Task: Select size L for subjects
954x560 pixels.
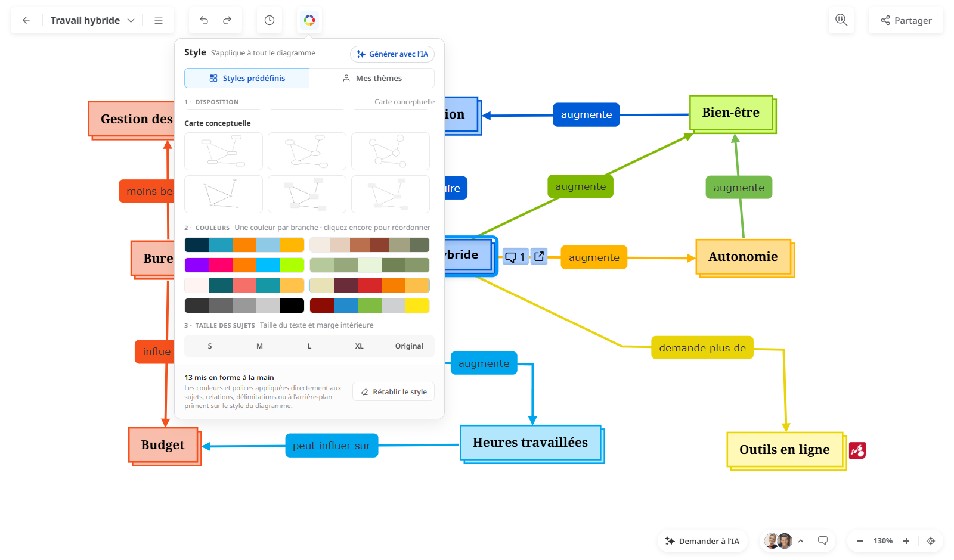Action: point(309,346)
